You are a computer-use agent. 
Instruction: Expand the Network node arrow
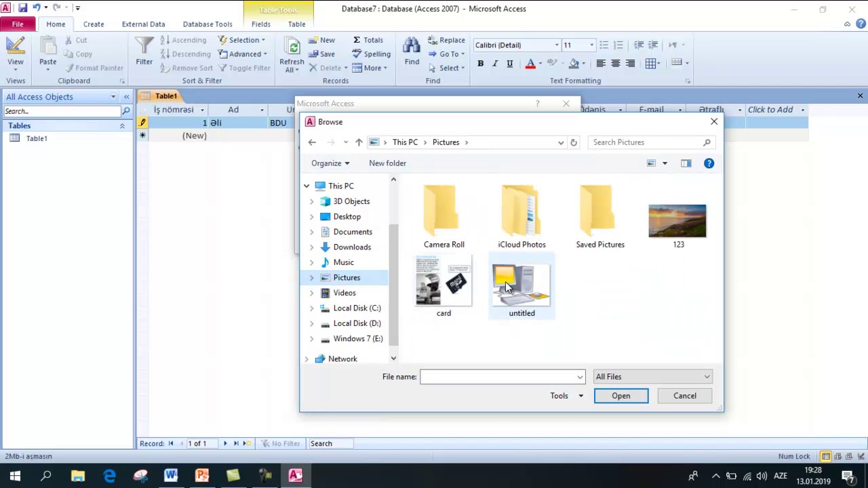click(307, 359)
